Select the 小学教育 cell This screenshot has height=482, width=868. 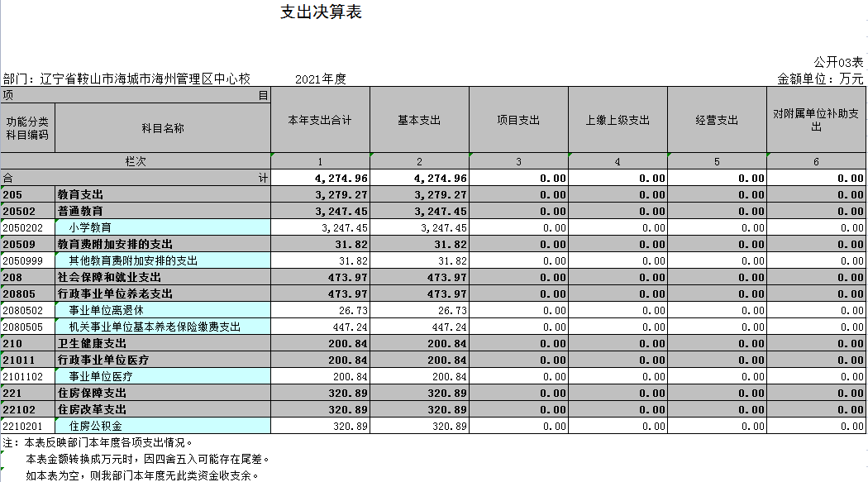click(163, 227)
